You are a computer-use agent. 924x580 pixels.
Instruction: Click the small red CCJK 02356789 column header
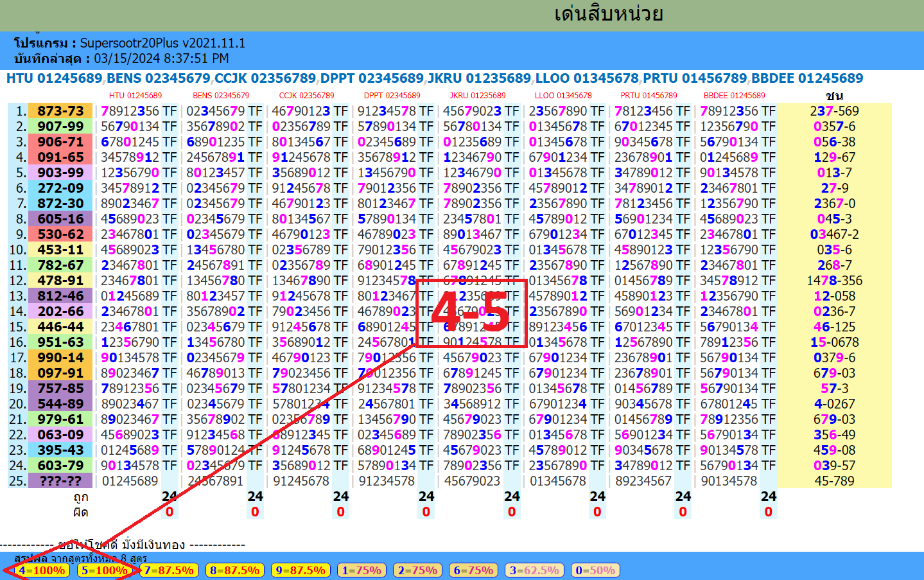[x=306, y=96]
